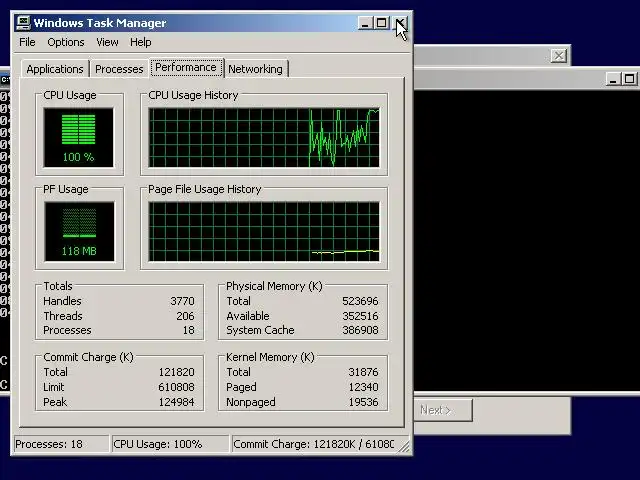Screen dimensions: 640x480
Task: Click Kernel Memory Total 31876
Action: (363, 372)
